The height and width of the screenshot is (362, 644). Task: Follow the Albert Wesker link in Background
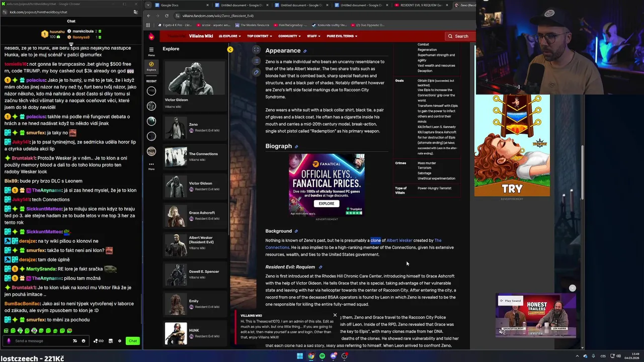(x=399, y=240)
